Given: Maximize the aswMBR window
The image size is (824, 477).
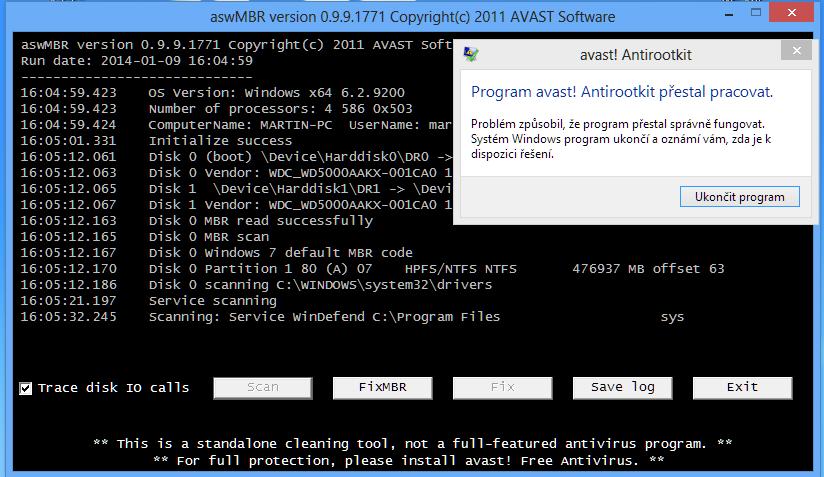Looking at the screenshot, I should click(x=756, y=13).
